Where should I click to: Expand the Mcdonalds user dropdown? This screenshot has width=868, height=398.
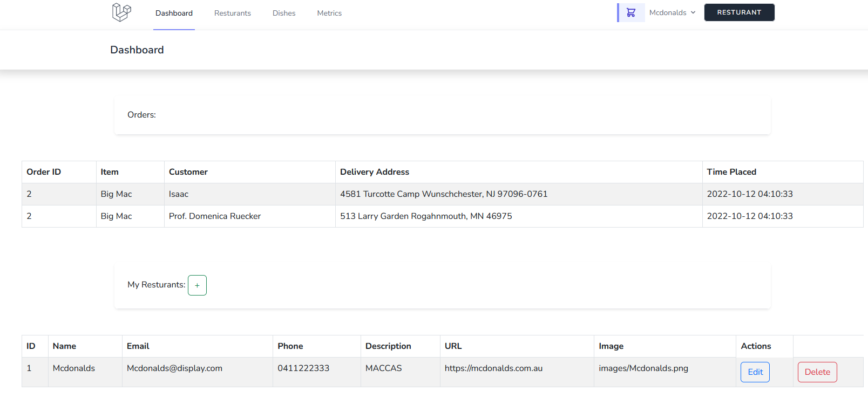pyautogui.click(x=673, y=12)
